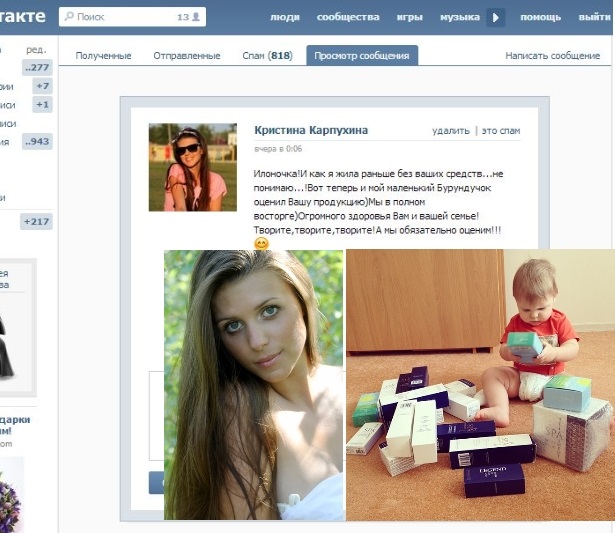Open the Отправленные tab
Screen dimensions: 615x533
[187, 56]
